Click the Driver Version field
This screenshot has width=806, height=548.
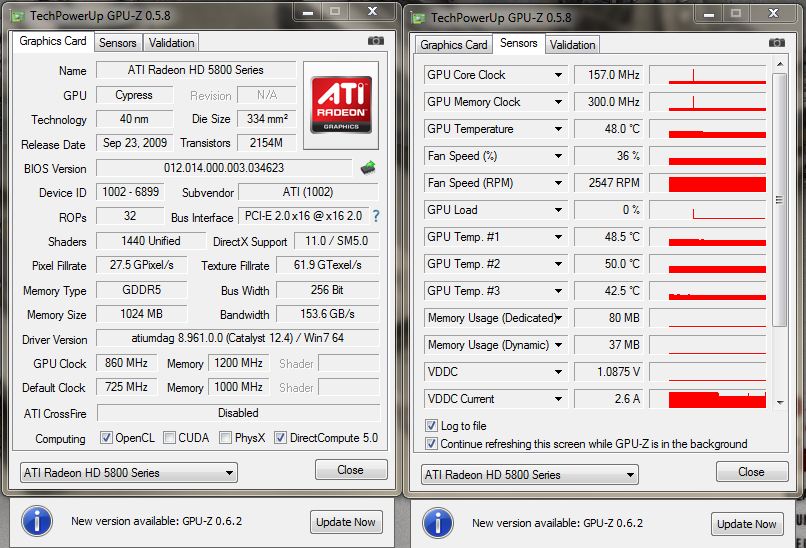(x=237, y=338)
